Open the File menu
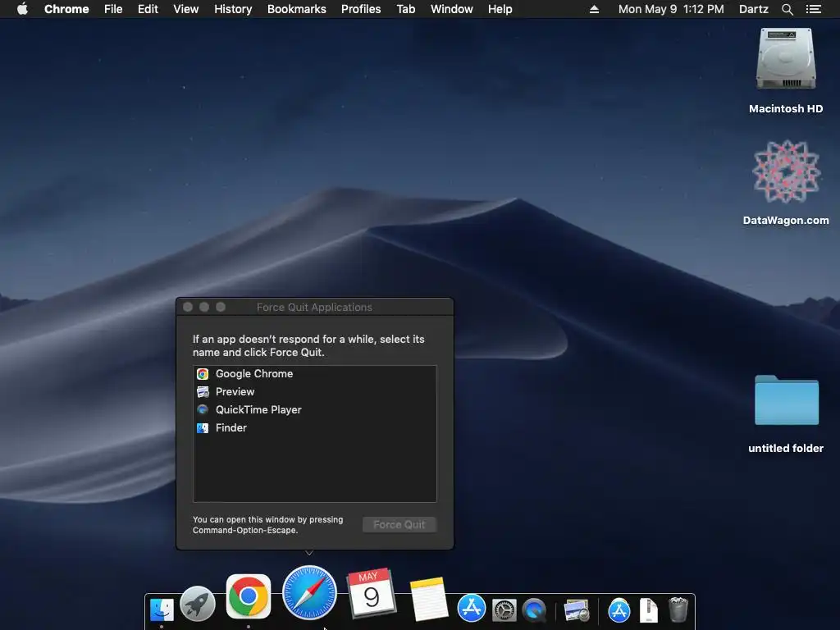 click(x=113, y=9)
